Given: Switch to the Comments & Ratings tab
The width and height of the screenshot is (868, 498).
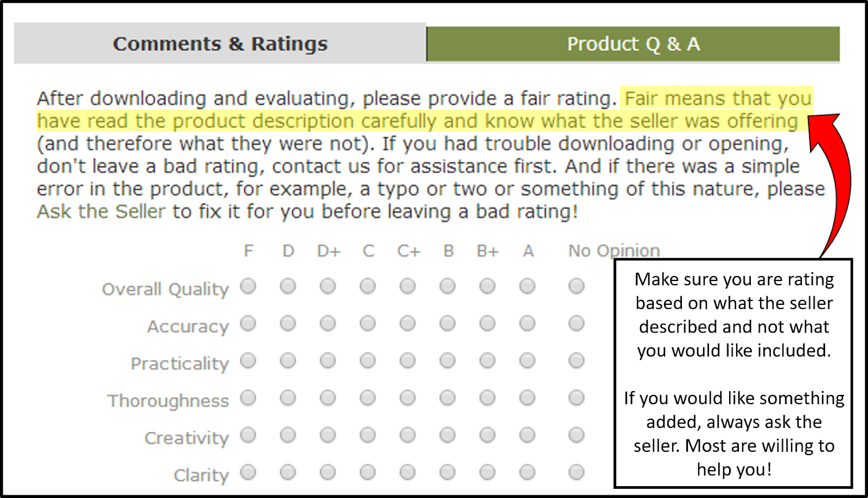Looking at the screenshot, I should pyautogui.click(x=220, y=44).
